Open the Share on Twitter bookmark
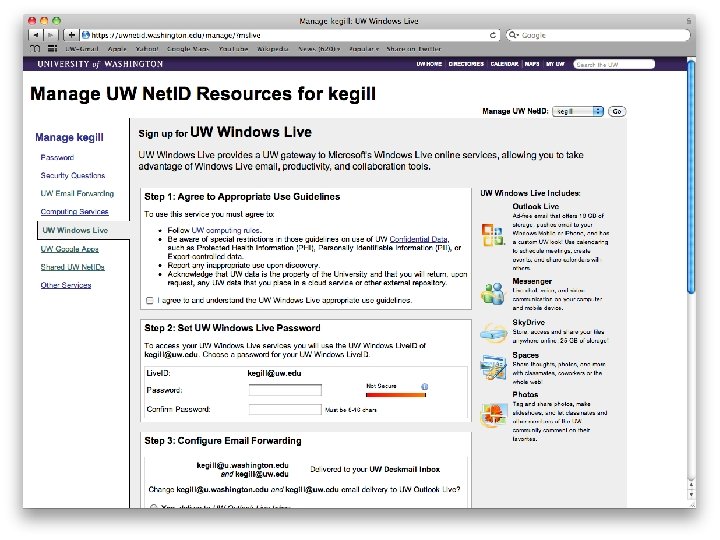 click(414, 49)
